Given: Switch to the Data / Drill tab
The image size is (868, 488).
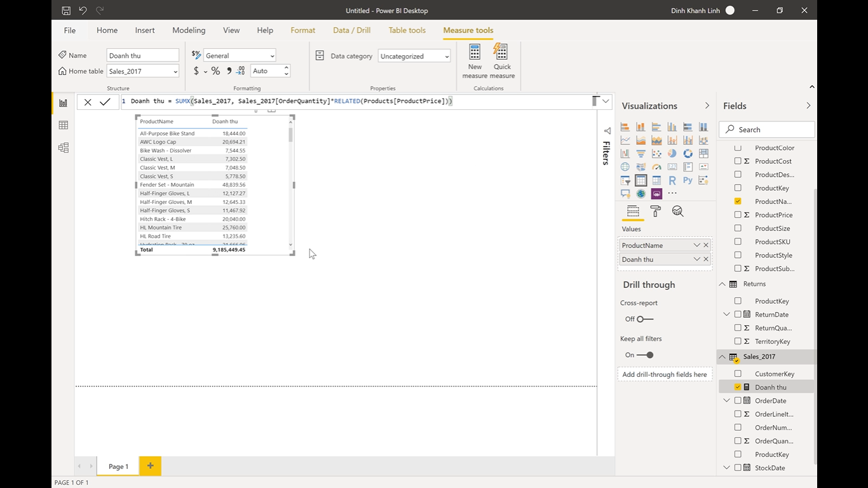Looking at the screenshot, I should [x=351, y=30].
